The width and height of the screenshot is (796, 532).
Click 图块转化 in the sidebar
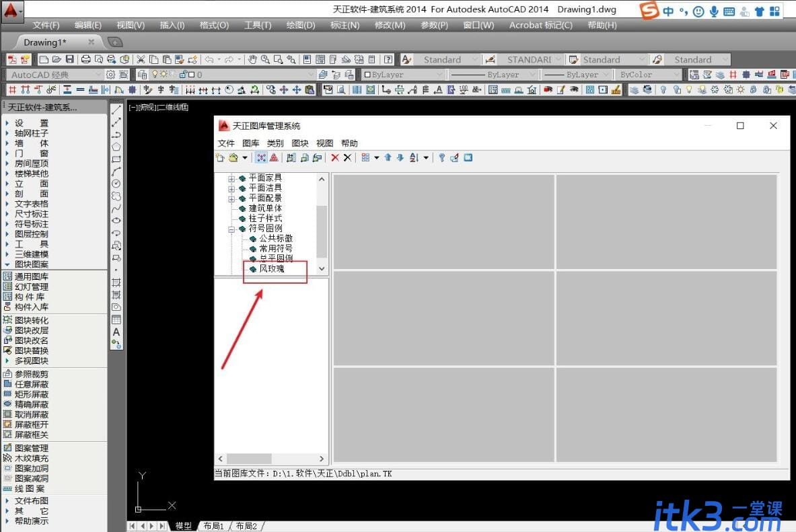pyautogui.click(x=32, y=320)
